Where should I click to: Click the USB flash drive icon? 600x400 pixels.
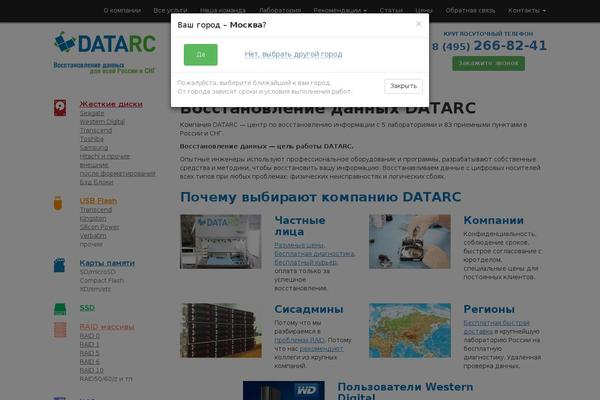(x=58, y=203)
